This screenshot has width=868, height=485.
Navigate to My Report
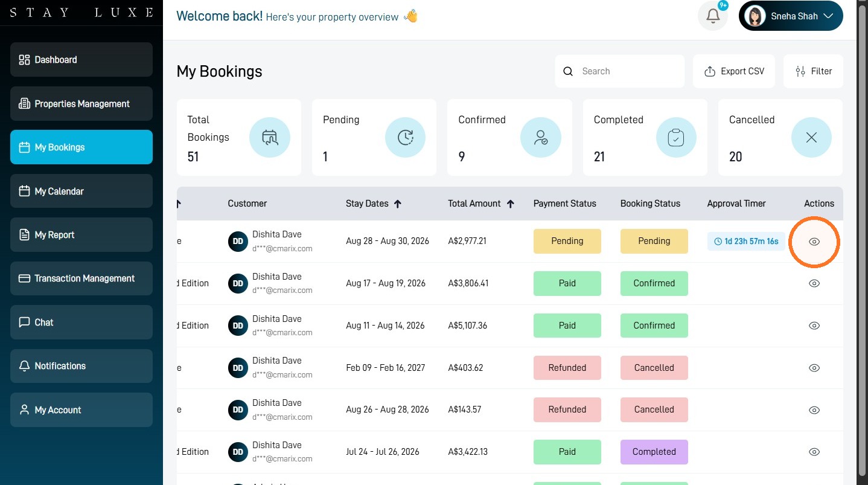(x=81, y=235)
